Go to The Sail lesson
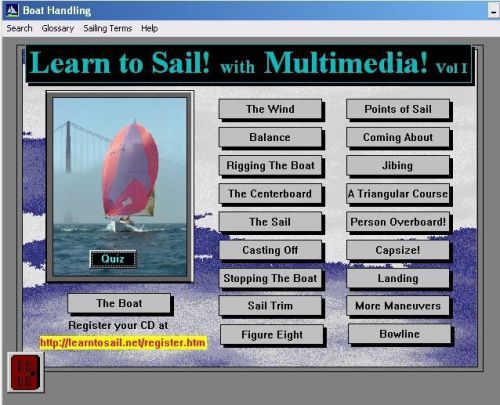 point(270,222)
